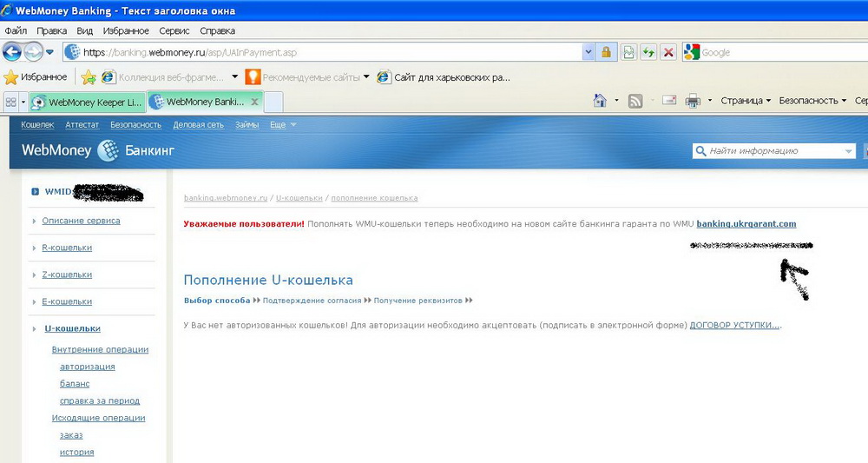Image resolution: width=868 pixels, height=463 pixels.
Task: Open a new blank tab
Action: click(x=273, y=102)
